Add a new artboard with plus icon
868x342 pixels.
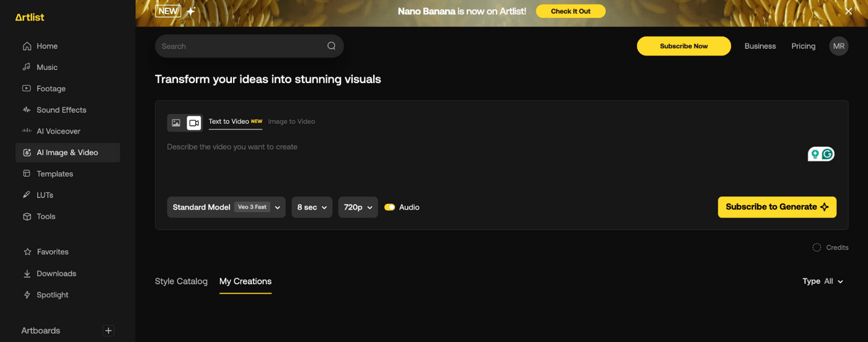click(108, 331)
